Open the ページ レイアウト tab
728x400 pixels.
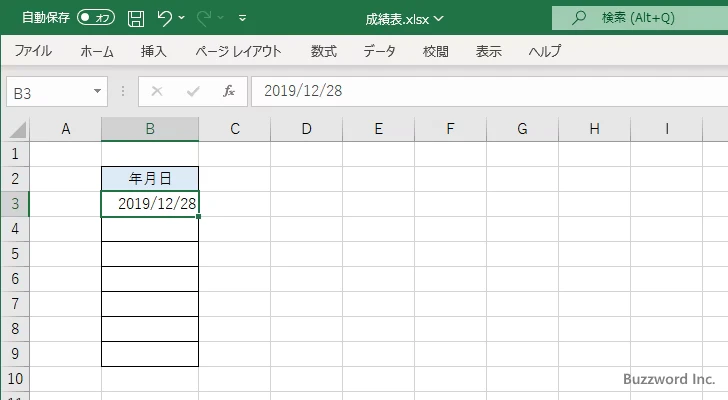238,51
